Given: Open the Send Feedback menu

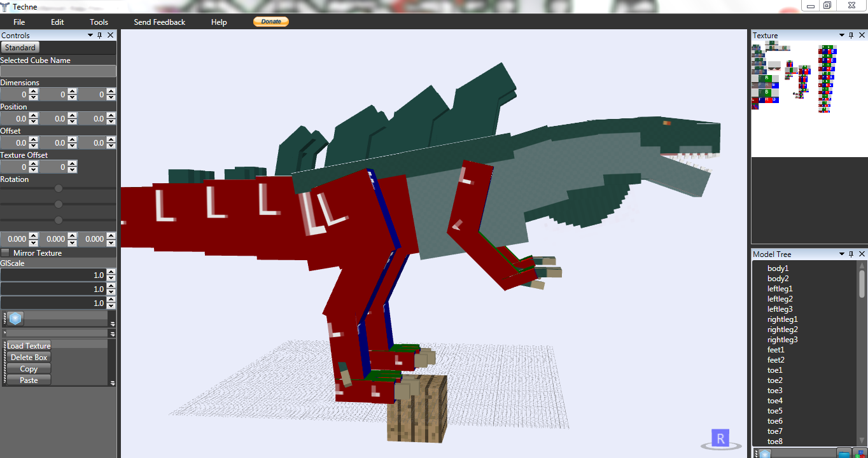Looking at the screenshot, I should point(159,21).
